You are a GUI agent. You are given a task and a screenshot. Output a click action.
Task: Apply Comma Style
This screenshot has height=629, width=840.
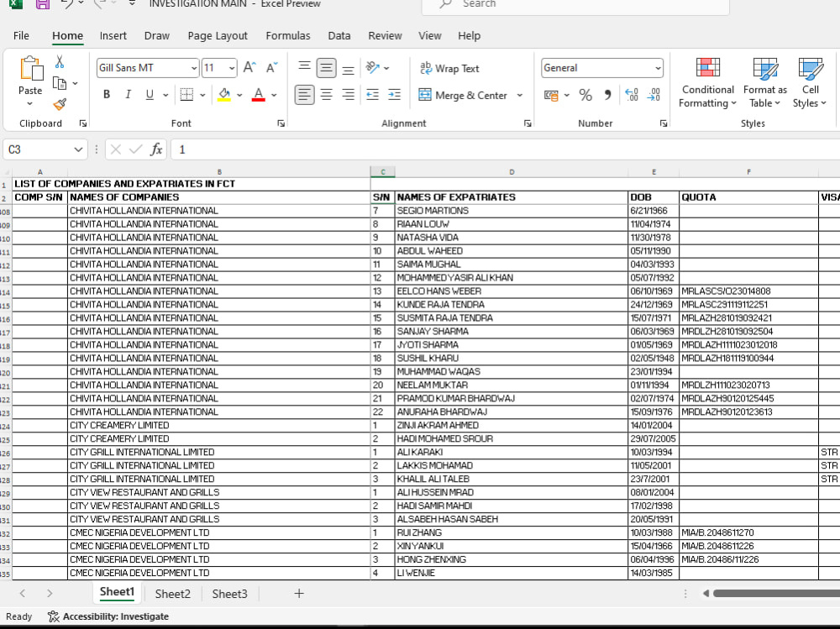pyautogui.click(x=607, y=96)
